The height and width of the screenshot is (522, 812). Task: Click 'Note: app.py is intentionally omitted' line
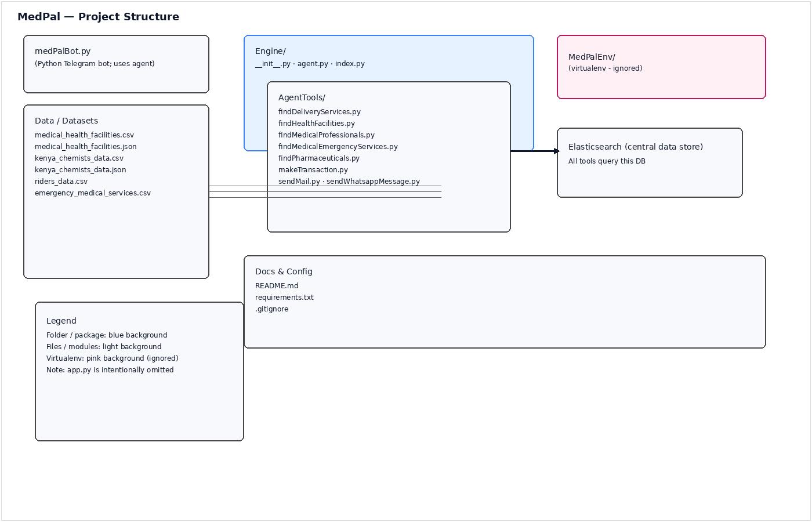[x=110, y=370]
